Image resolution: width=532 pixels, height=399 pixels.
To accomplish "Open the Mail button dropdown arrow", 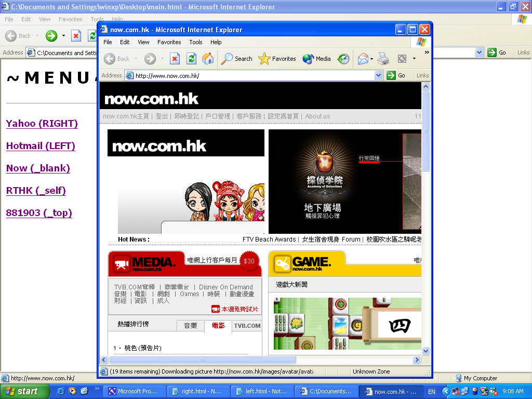I will [x=372, y=59].
